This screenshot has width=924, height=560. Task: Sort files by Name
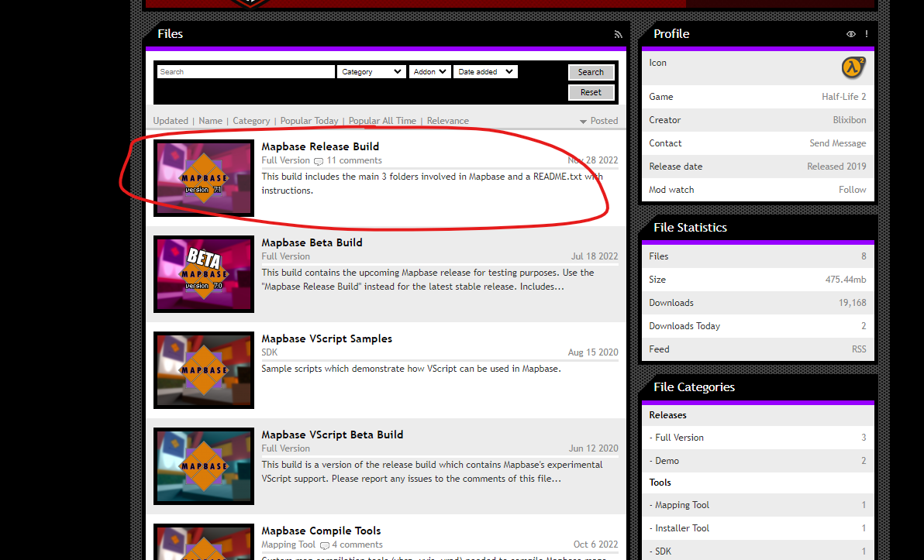click(x=210, y=121)
